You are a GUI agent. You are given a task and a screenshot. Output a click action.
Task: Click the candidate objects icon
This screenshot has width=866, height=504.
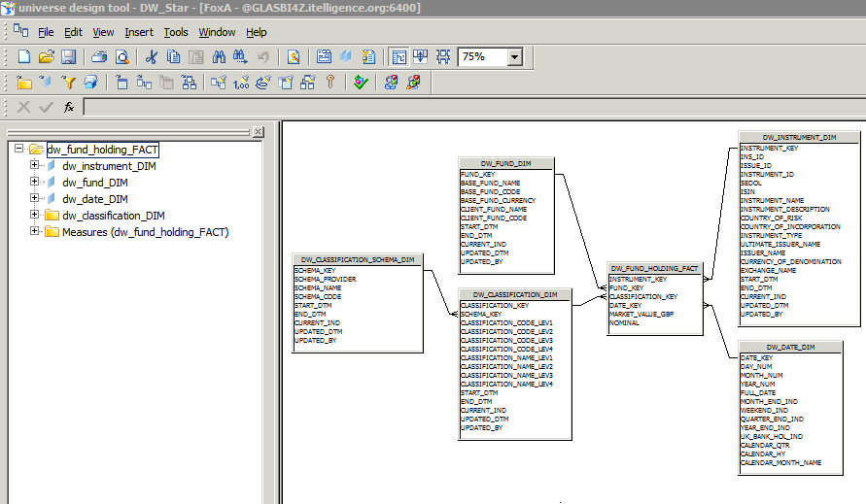tap(90, 83)
